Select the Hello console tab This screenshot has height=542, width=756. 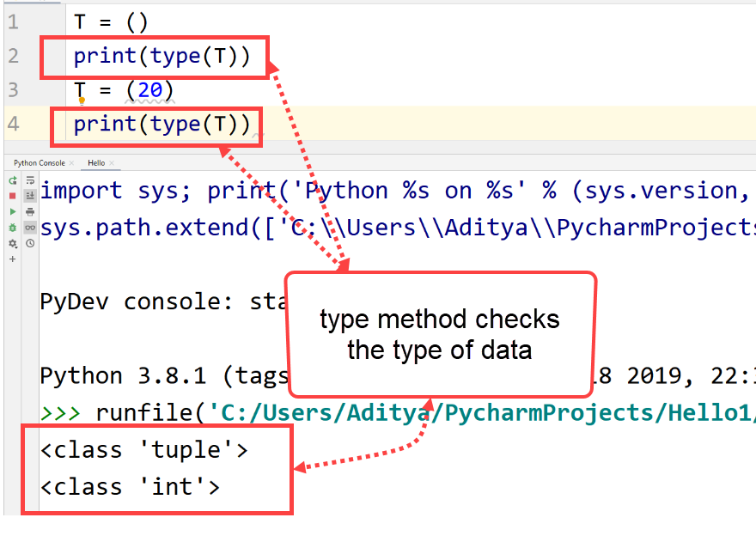[x=96, y=163]
